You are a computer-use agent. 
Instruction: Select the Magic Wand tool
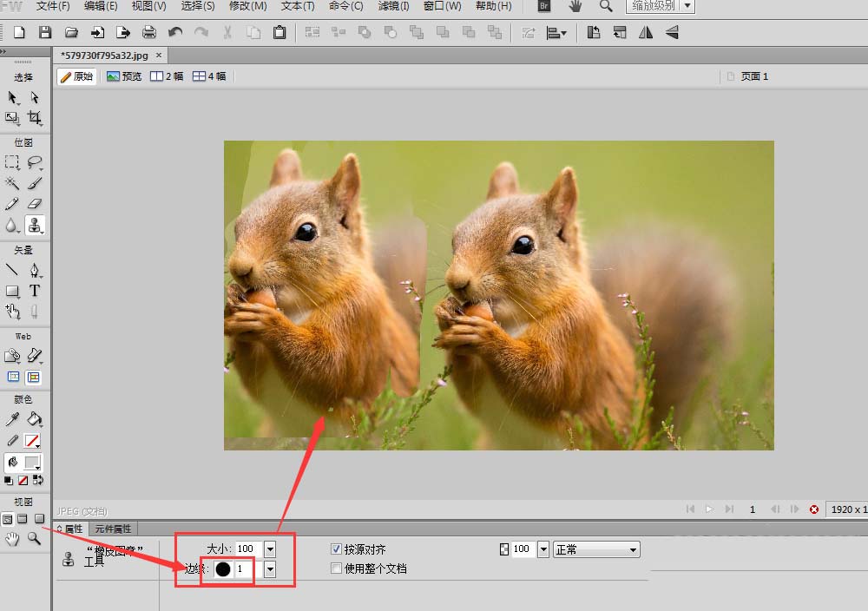pyautogui.click(x=12, y=183)
